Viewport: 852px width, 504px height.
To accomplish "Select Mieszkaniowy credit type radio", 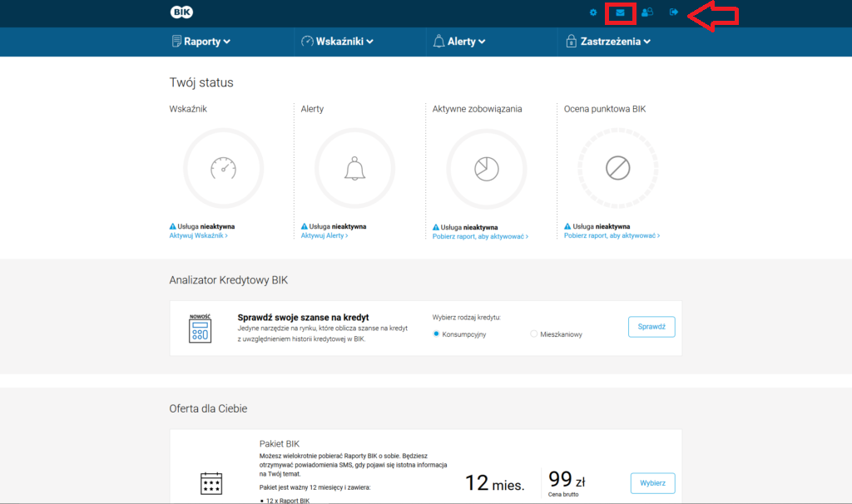I will [533, 334].
